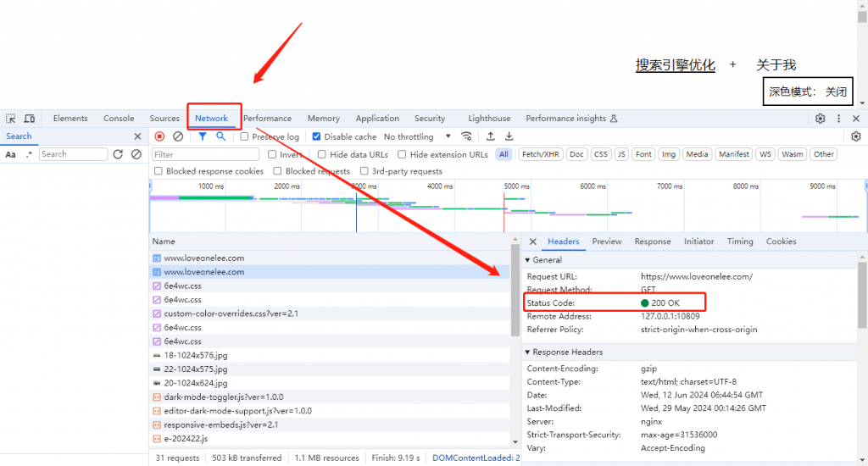Import HAR file with upload arrow
Image resolution: width=868 pixels, height=466 pixels.
491,136
